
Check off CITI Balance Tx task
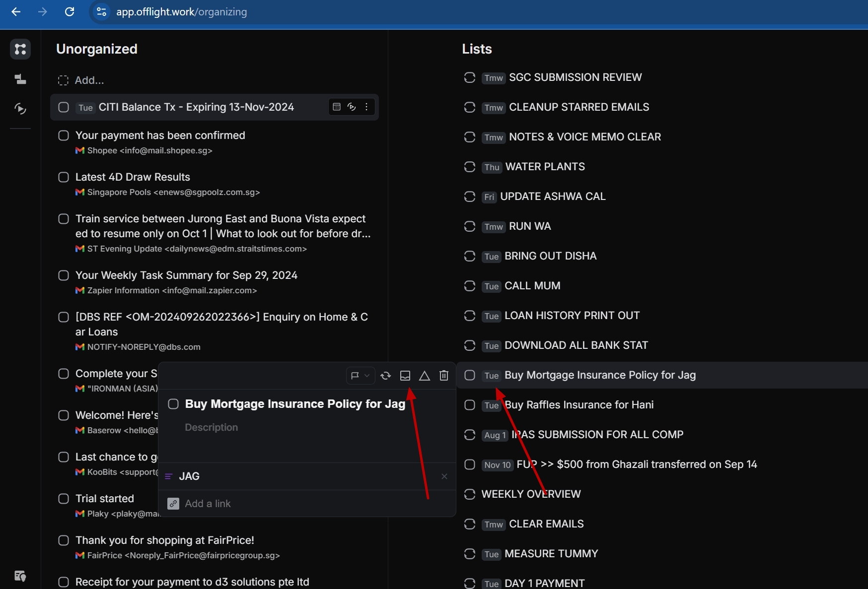click(64, 107)
